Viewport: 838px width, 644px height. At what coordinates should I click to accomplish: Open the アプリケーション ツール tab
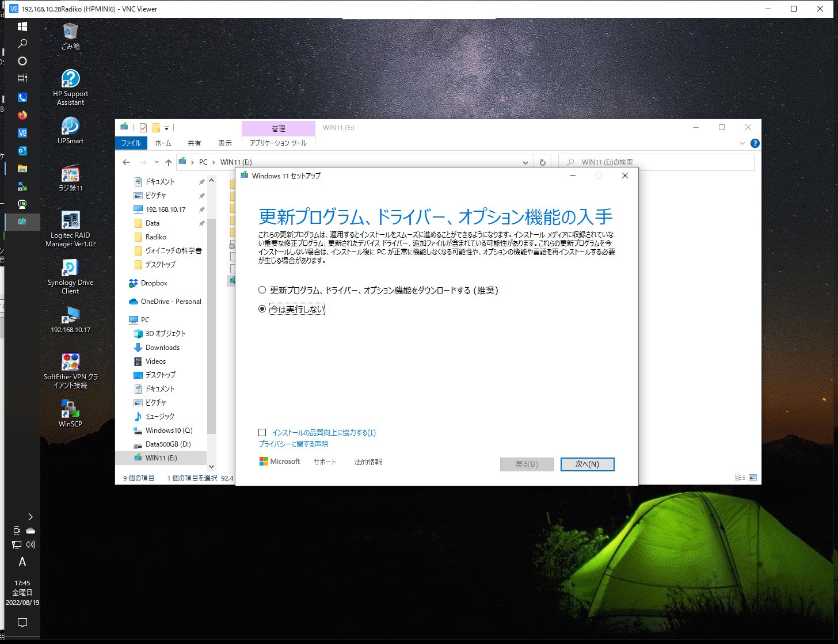(279, 143)
